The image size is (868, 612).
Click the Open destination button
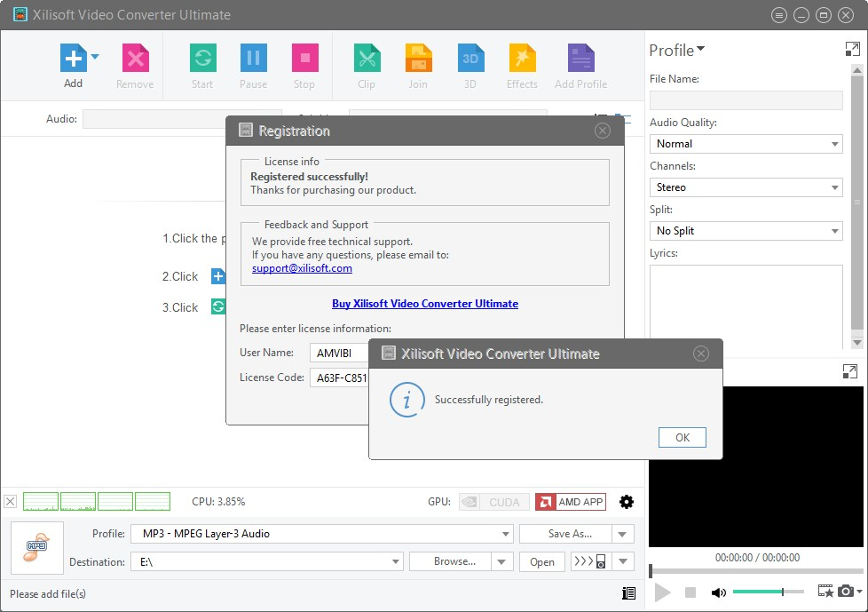(542, 561)
